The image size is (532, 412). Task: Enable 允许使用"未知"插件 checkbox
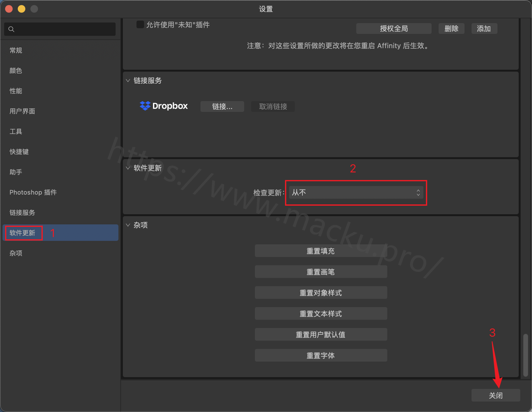coord(140,24)
